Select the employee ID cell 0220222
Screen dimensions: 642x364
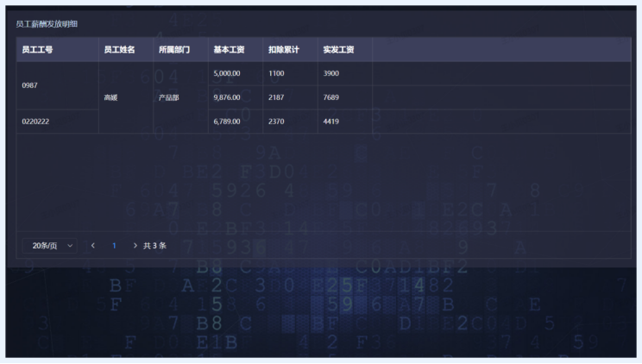click(35, 122)
